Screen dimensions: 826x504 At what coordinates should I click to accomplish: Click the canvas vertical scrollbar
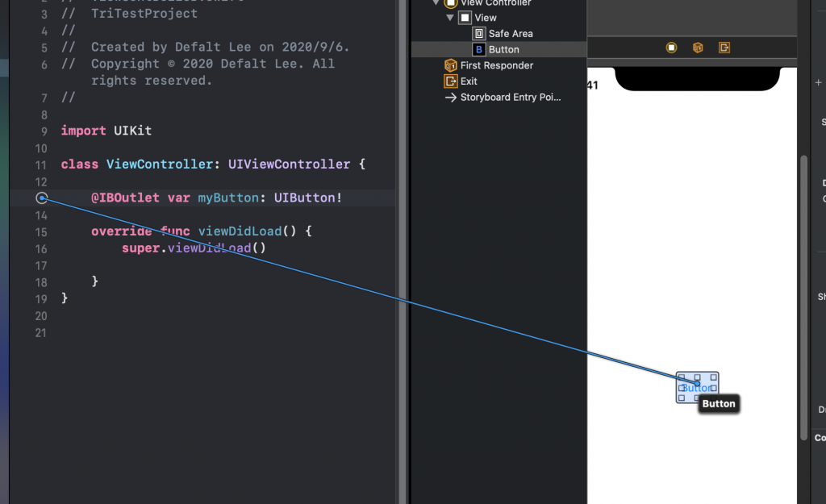coord(803,298)
